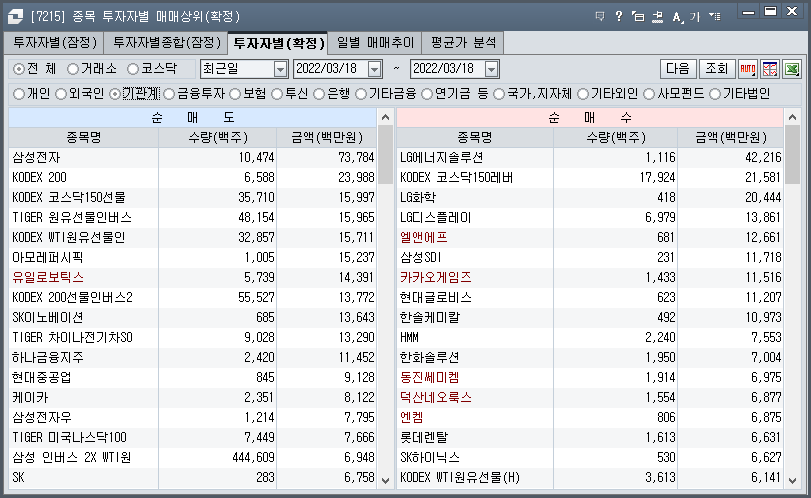This screenshot has width=811, height=498.
Task: Select the 기타금융 radio button
Action: tap(361, 94)
